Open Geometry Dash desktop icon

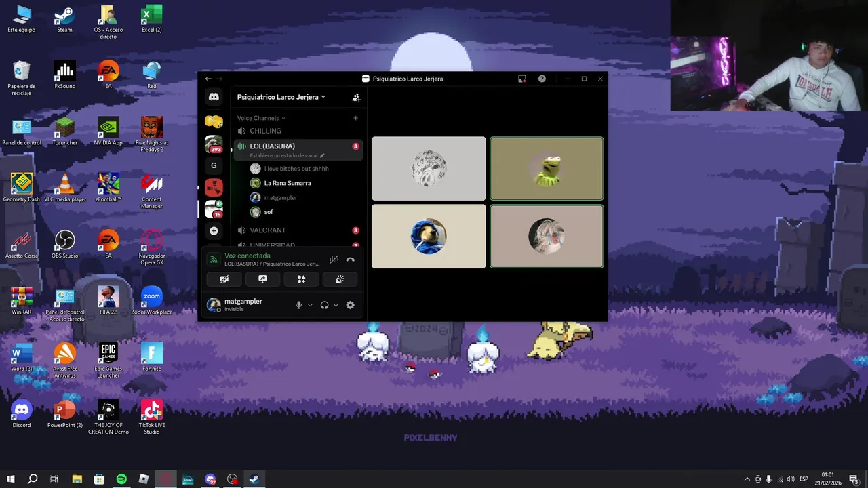tap(21, 188)
